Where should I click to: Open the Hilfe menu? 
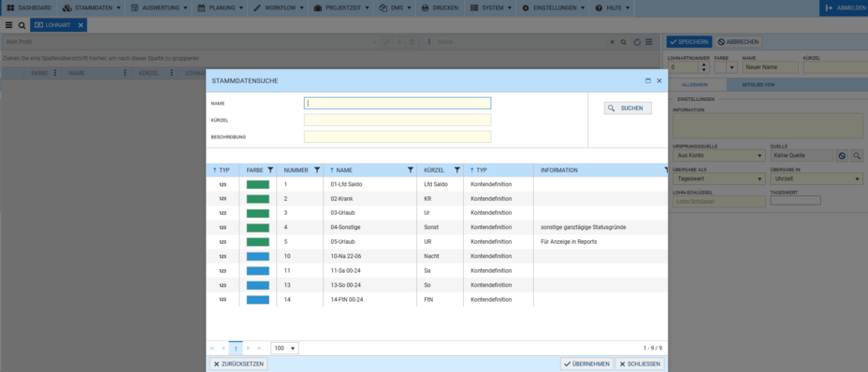612,8
